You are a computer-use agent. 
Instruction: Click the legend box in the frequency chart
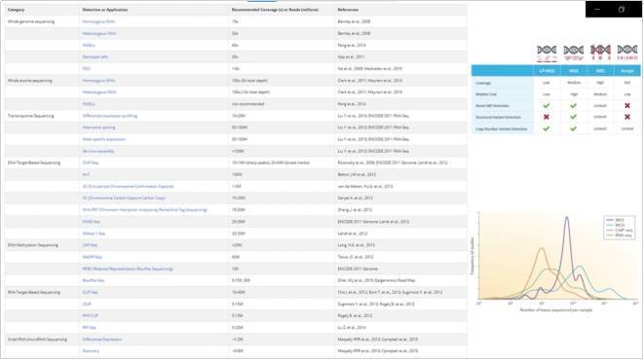619,228
